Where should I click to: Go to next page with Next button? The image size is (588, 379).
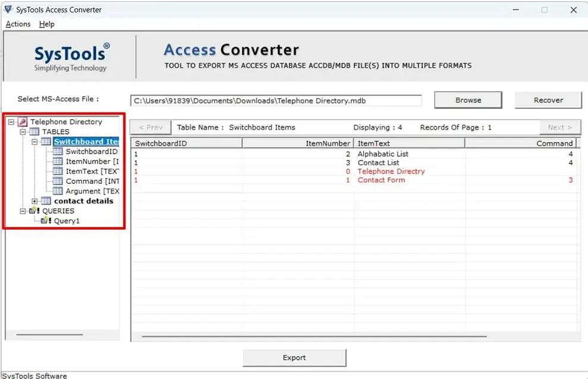pyautogui.click(x=560, y=127)
